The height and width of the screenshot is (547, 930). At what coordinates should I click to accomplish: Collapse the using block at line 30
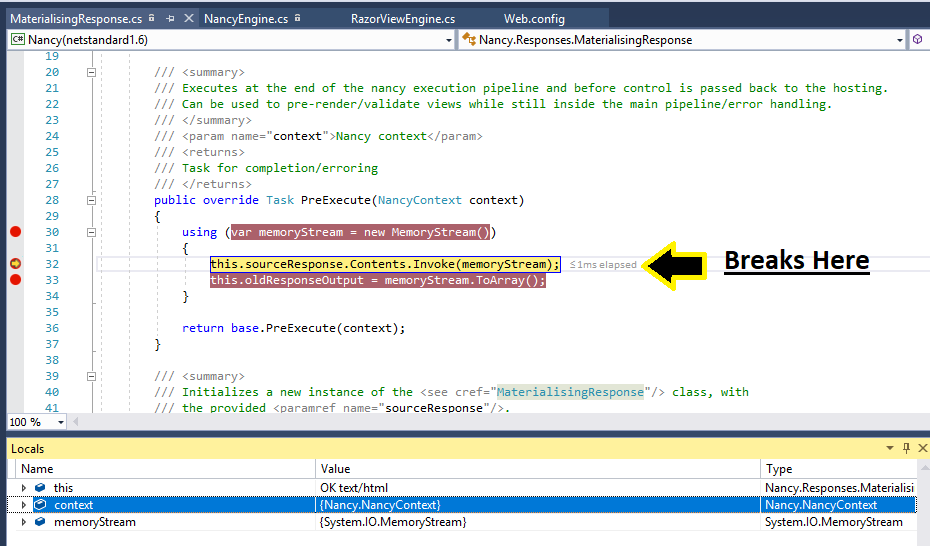pos(91,233)
